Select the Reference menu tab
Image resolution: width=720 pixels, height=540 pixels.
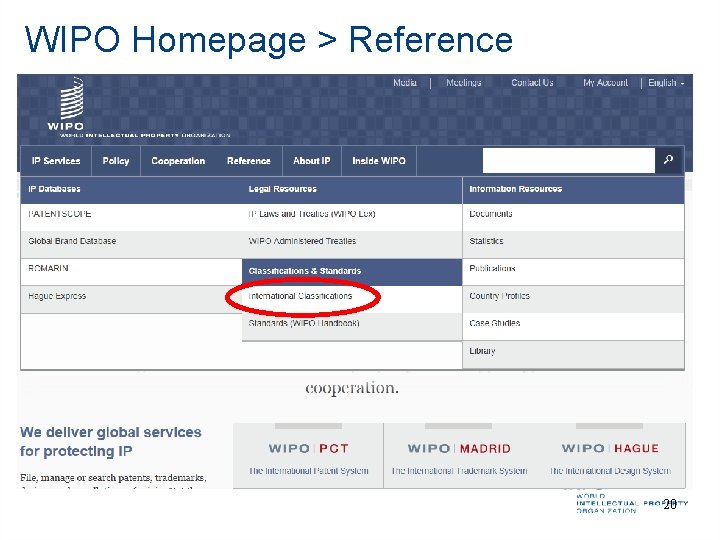click(x=248, y=161)
